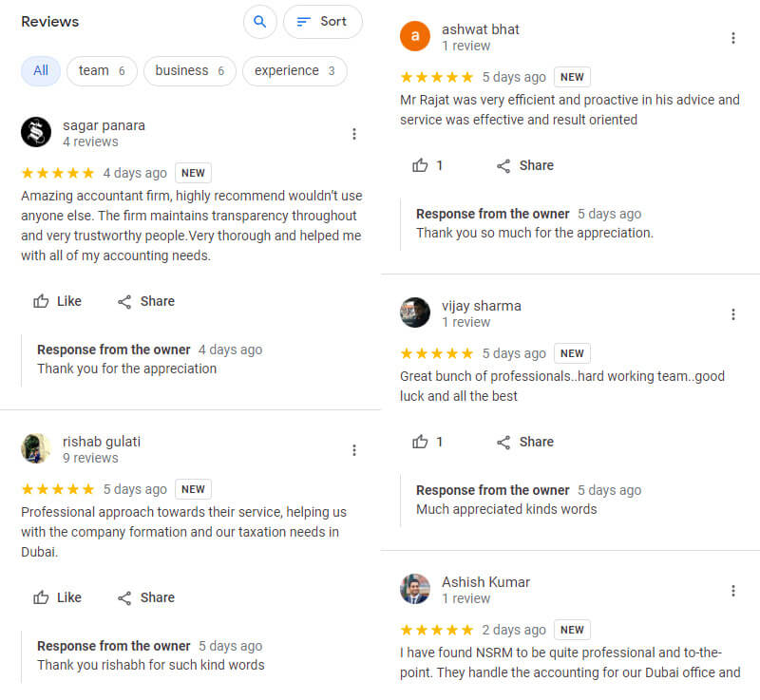Open three-dot menu on vijay sharma review
Screen dimensions: 760x700
coord(732,314)
